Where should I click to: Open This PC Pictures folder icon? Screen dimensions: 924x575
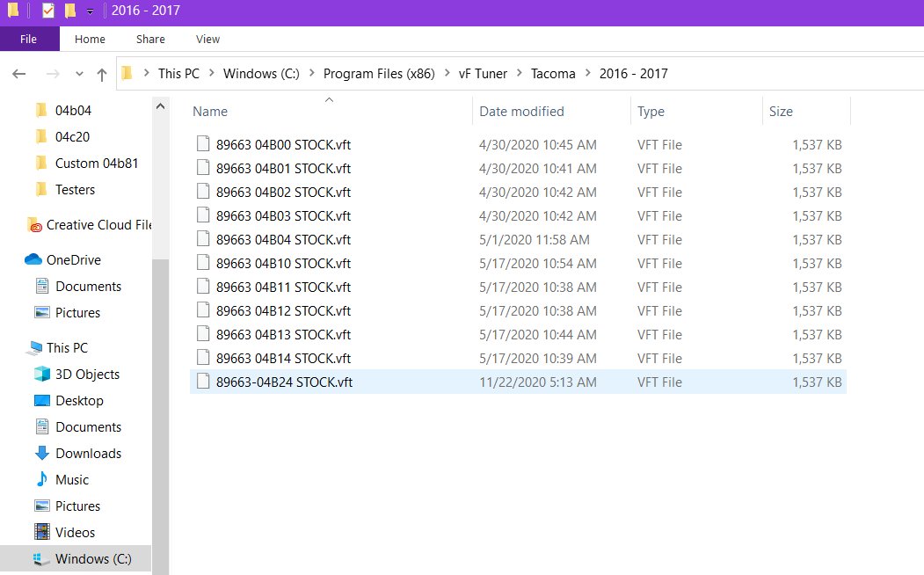click(x=42, y=506)
